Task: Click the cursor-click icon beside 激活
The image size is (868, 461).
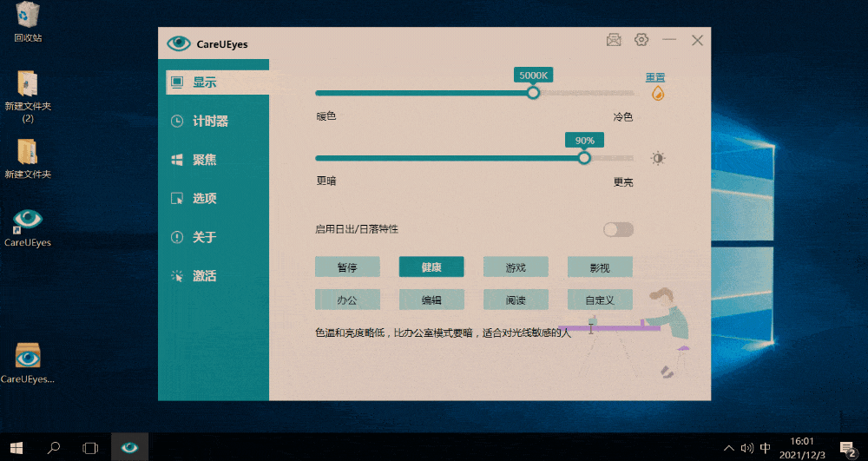Action: (x=177, y=275)
